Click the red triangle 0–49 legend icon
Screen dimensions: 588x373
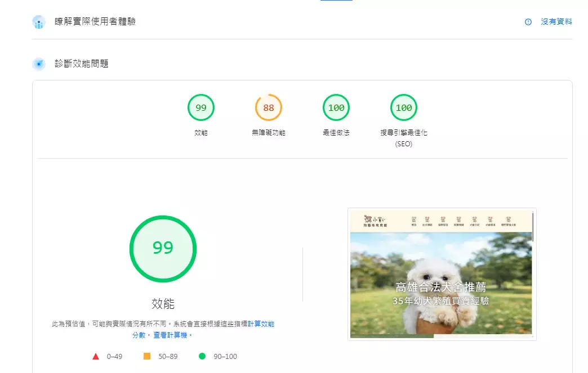pos(96,356)
